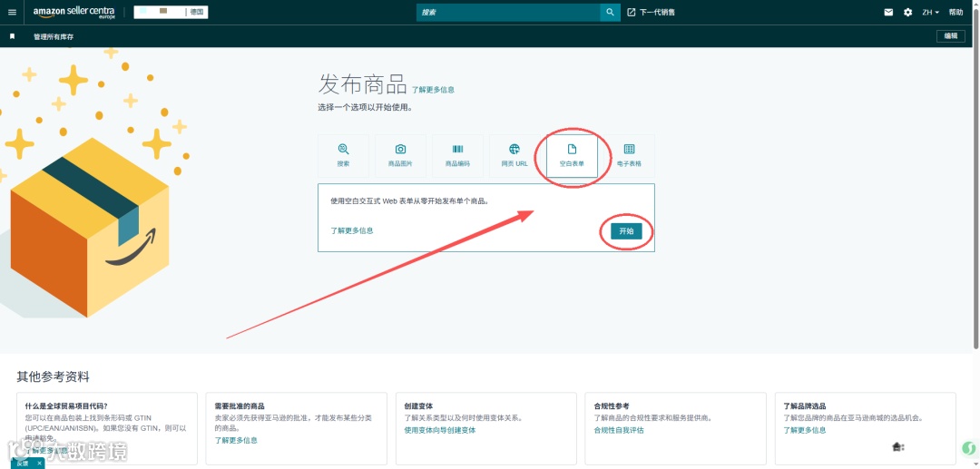
Task: Open the 帮助 help link
Action: coord(955,13)
